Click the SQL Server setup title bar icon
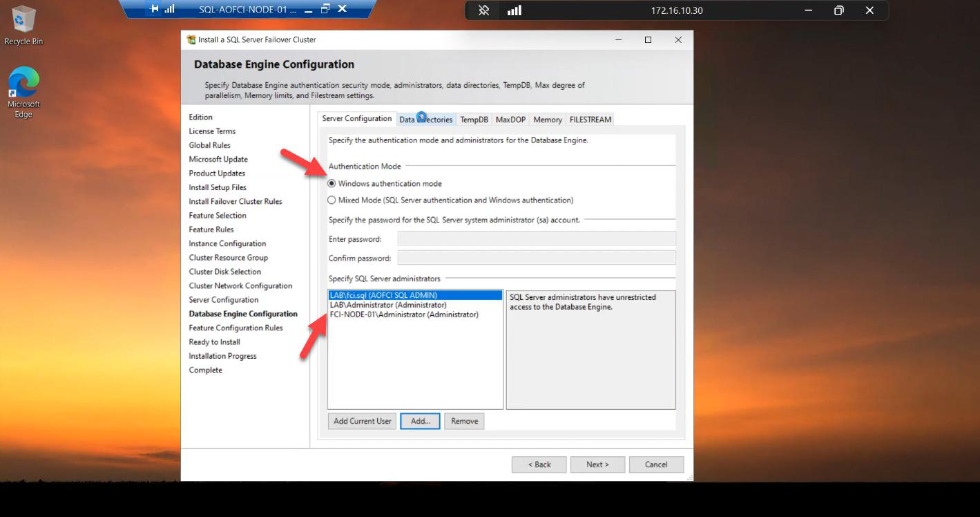The height and width of the screenshot is (517, 980). [191, 39]
